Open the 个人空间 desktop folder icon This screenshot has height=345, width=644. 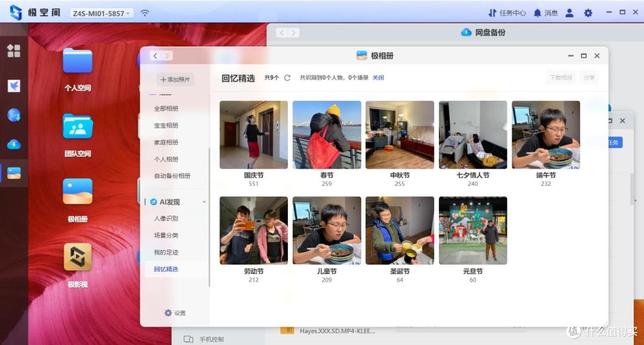click(78, 61)
